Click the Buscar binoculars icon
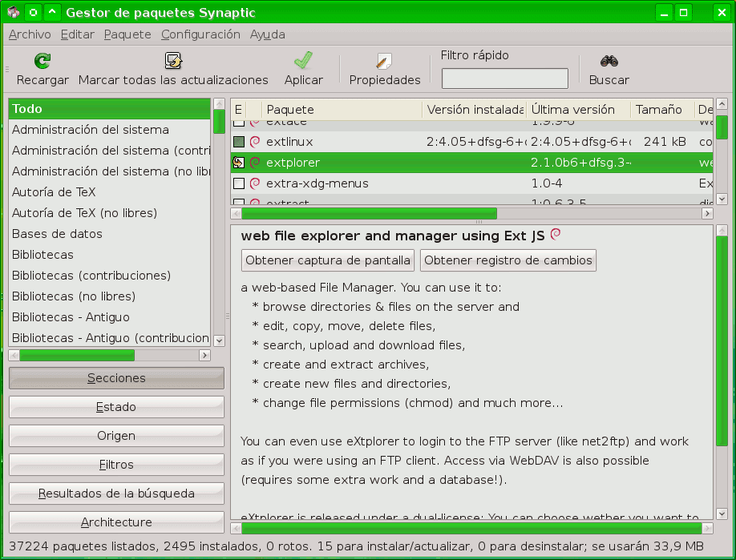This screenshot has width=736, height=560. (x=609, y=61)
